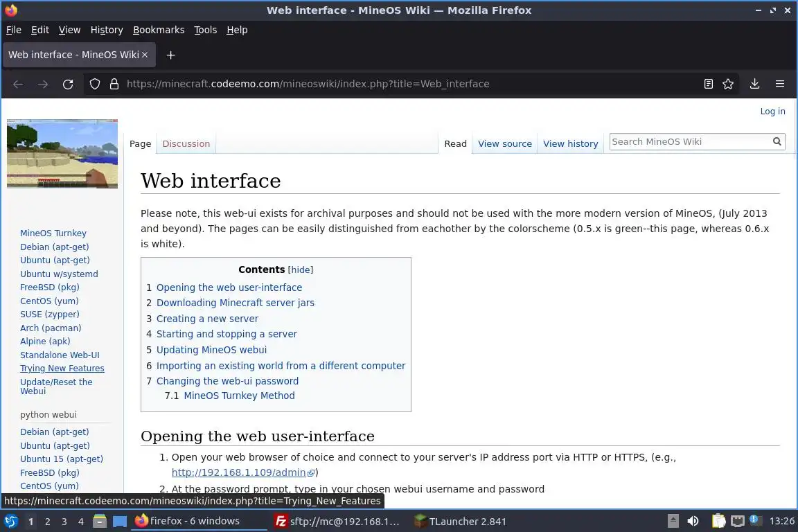Viewport: 798px width, 532px height.
Task: Open MineOS Turnkey sidebar link
Action: pyautogui.click(x=53, y=233)
